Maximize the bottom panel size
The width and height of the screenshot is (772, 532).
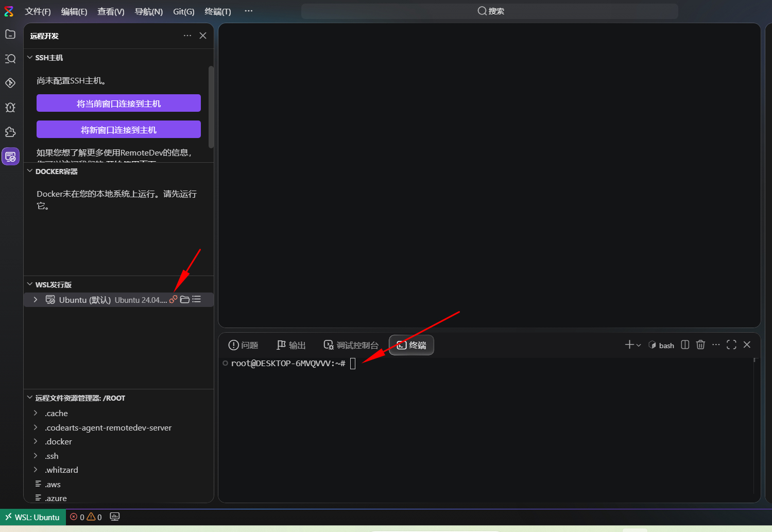click(731, 345)
